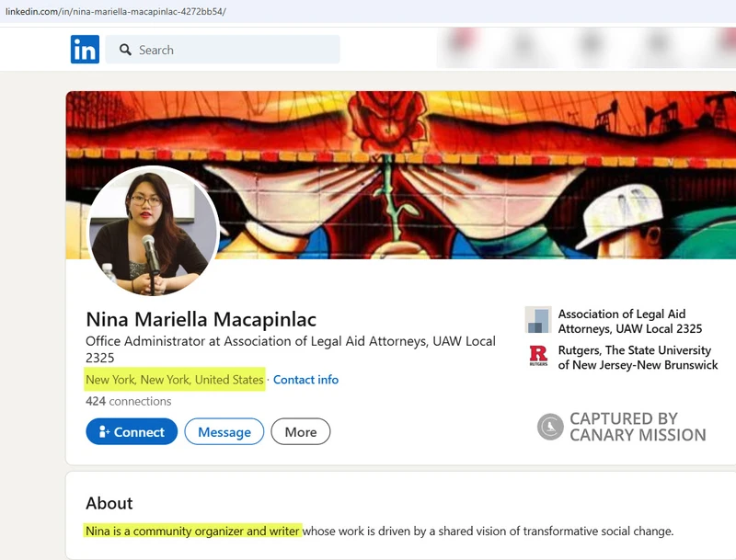
Task: Click the magnifier icon in search
Action: coord(125,50)
